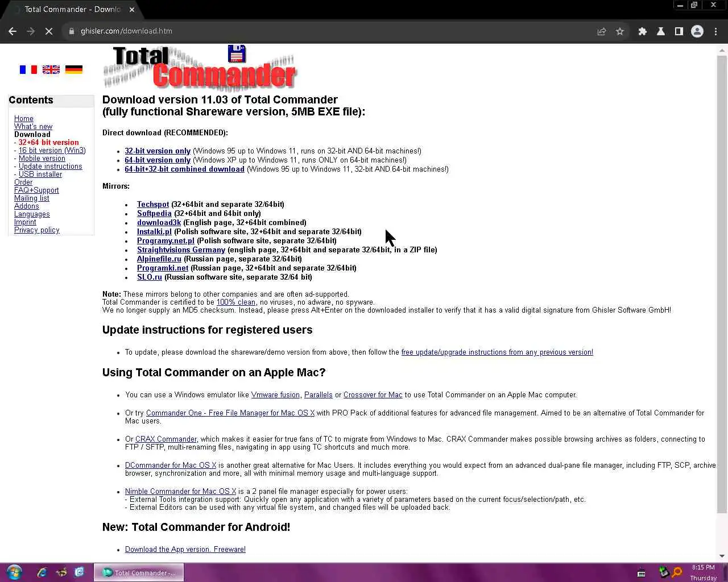Open Nimble Commander for Mac OS X link
The height and width of the screenshot is (582, 728).
tap(181, 491)
